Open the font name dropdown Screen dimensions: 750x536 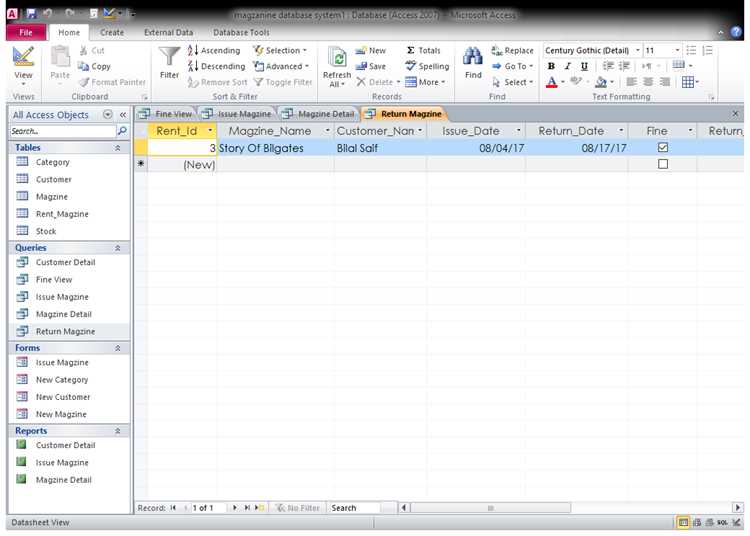[638, 50]
